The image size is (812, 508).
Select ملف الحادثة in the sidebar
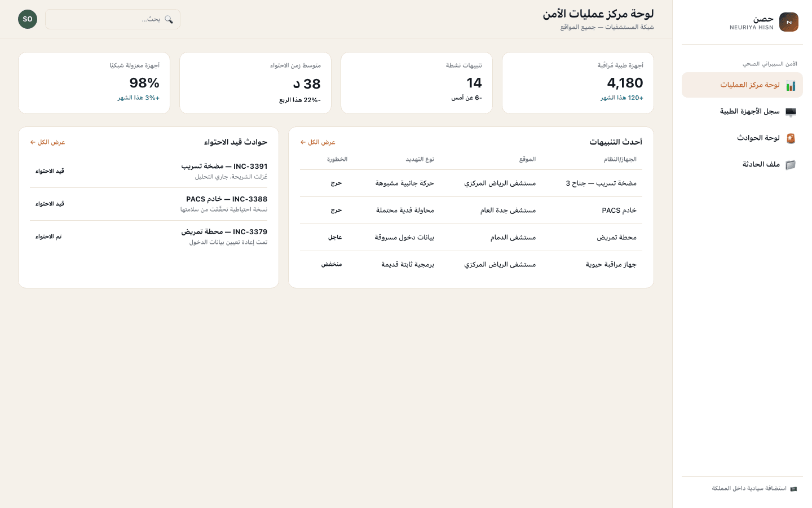pyautogui.click(x=742, y=165)
